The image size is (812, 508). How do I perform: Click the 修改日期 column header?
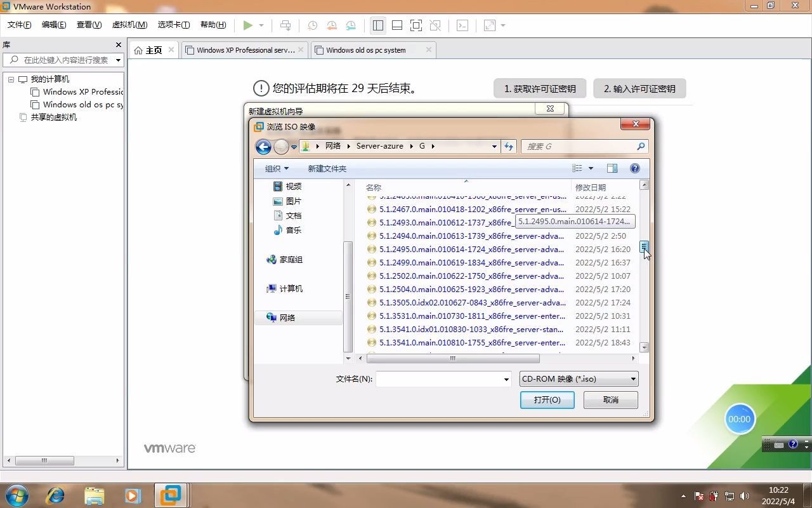590,187
